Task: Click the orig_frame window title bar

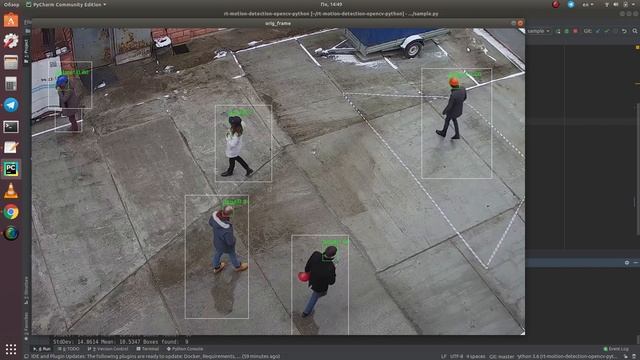Action: tap(278, 23)
